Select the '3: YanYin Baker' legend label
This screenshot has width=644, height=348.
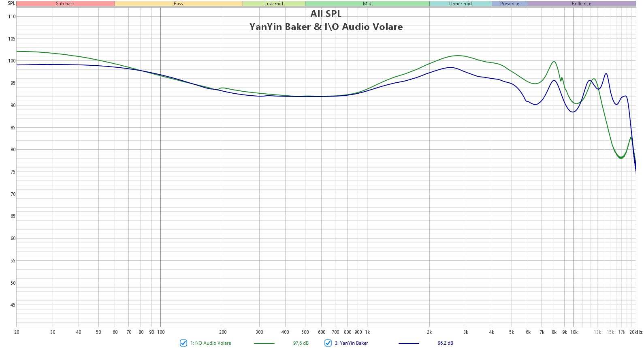(351, 343)
